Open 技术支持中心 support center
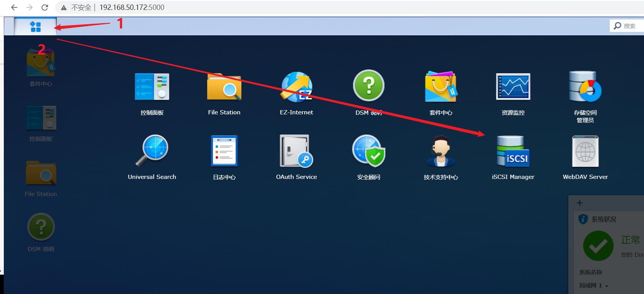The image size is (644, 294). coord(441,151)
